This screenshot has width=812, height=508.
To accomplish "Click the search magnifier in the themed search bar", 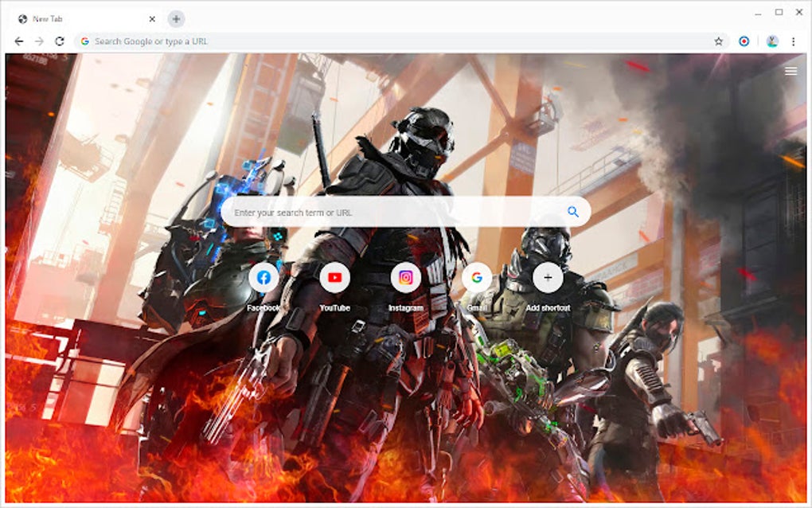I will pos(572,211).
